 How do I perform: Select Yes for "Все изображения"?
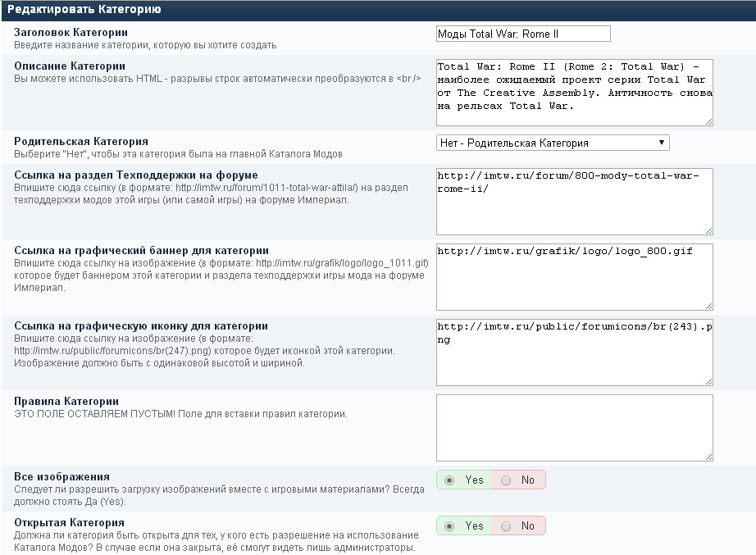tap(449, 480)
